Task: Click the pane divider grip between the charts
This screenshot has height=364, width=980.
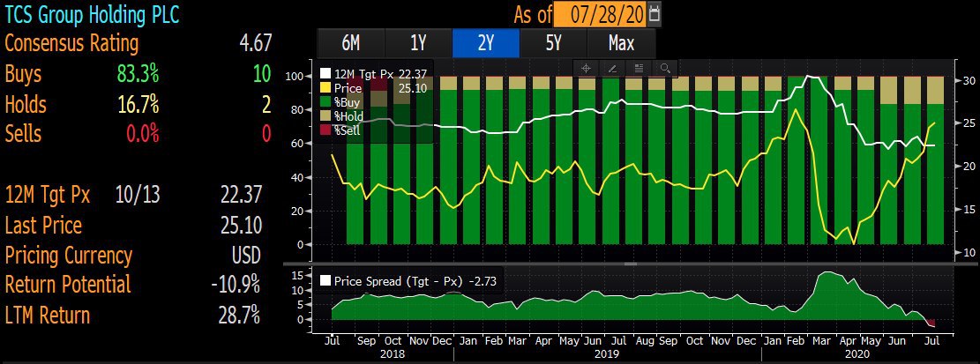Action: point(631,264)
